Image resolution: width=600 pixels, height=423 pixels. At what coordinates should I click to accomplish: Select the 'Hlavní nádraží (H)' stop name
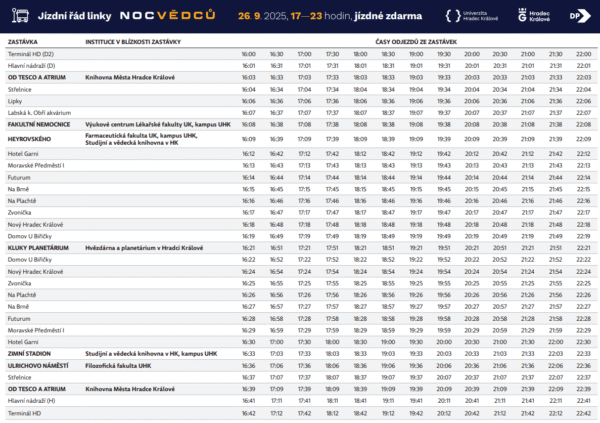[x=31, y=401]
